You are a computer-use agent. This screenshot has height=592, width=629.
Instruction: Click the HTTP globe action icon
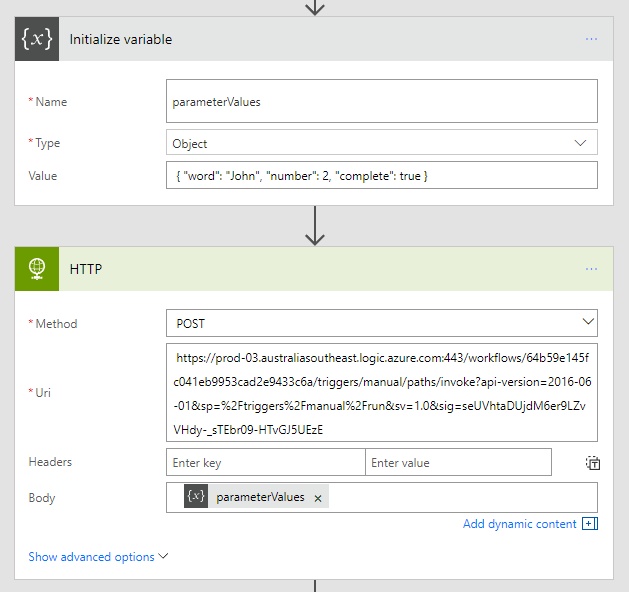coord(36,270)
